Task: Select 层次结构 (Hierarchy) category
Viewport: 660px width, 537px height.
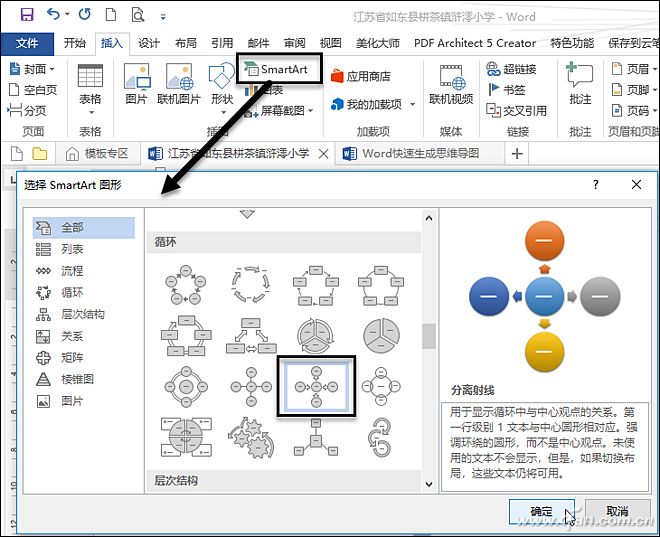Action: 83,314
